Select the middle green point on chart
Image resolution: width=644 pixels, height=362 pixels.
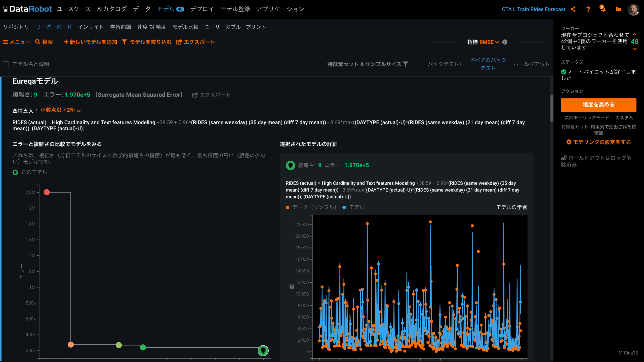pyautogui.click(x=143, y=347)
